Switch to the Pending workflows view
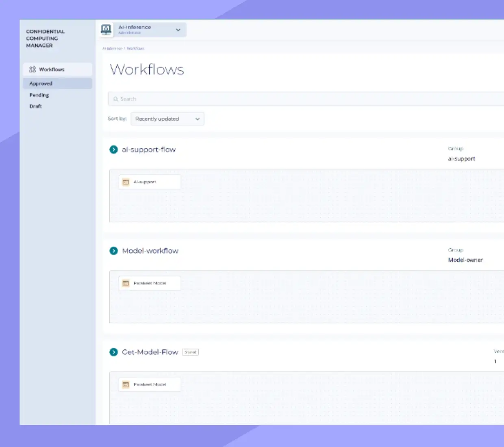This screenshot has height=447, width=504. pos(39,95)
